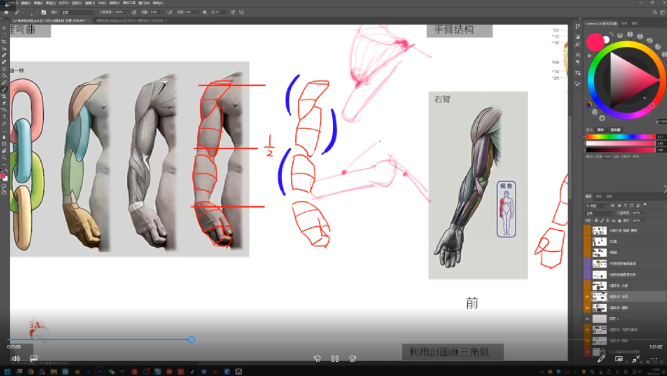This screenshot has width=667, height=376.
Task: Switch to the second document tab
Action: [x=131, y=20]
